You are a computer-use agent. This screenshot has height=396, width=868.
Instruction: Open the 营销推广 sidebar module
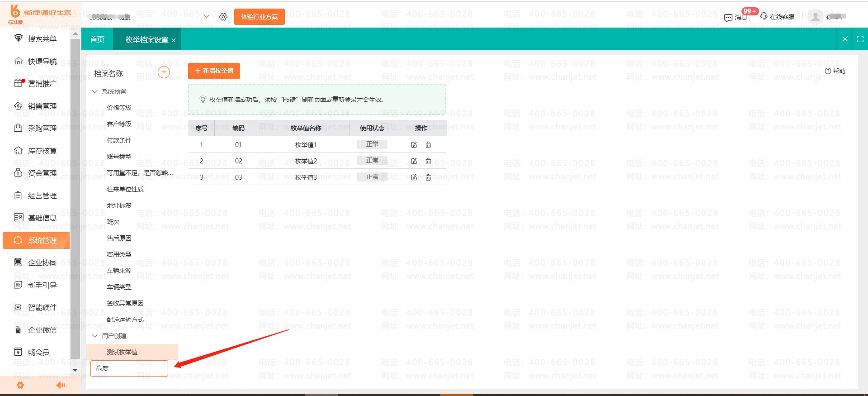pos(35,83)
